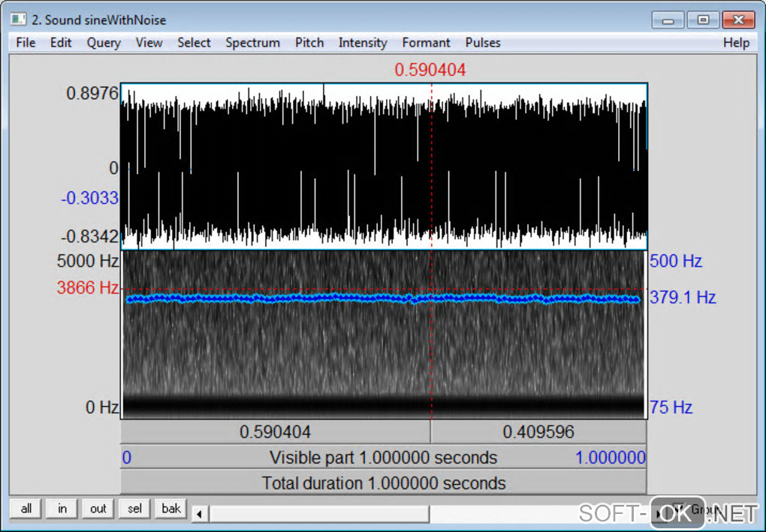Image resolution: width=766 pixels, height=532 pixels.
Task: Click the Praat window icon in title bar
Action: 19,20
